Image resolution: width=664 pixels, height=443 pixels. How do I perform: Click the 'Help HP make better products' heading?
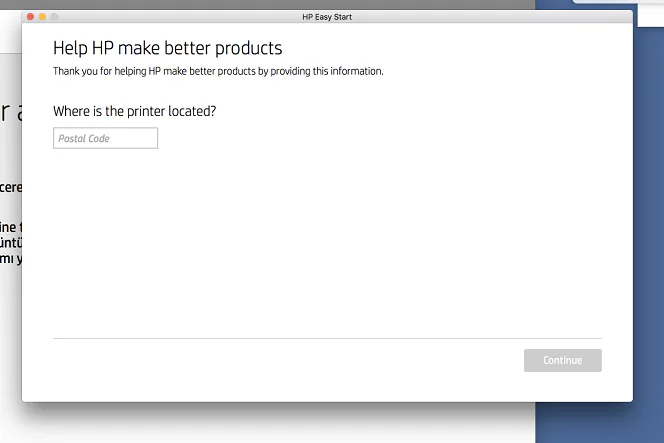(x=168, y=48)
